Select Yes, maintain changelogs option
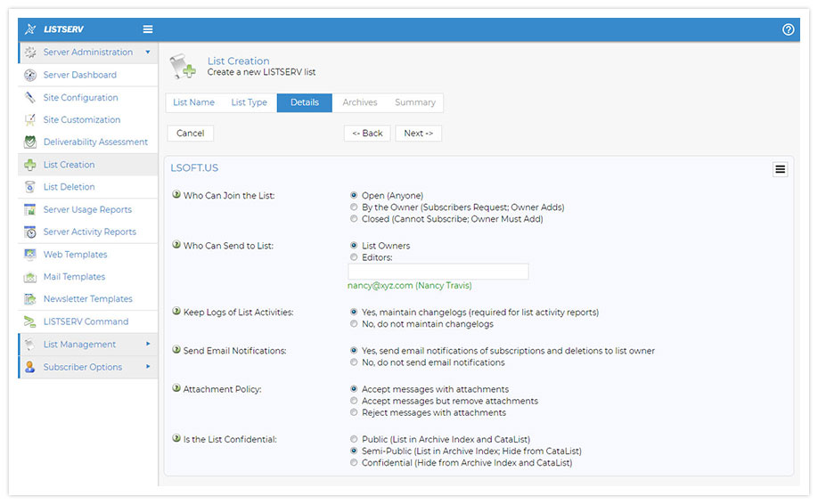 coord(354,313)
